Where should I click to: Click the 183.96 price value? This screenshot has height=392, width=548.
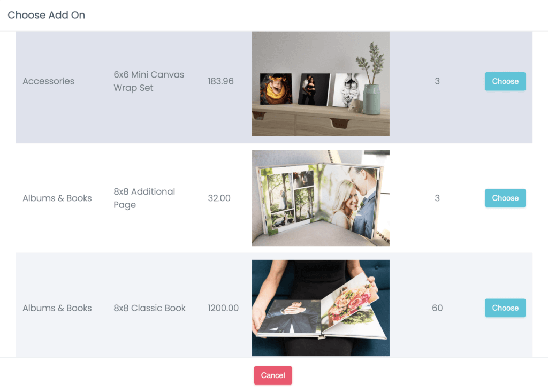[x=220, y=81]
